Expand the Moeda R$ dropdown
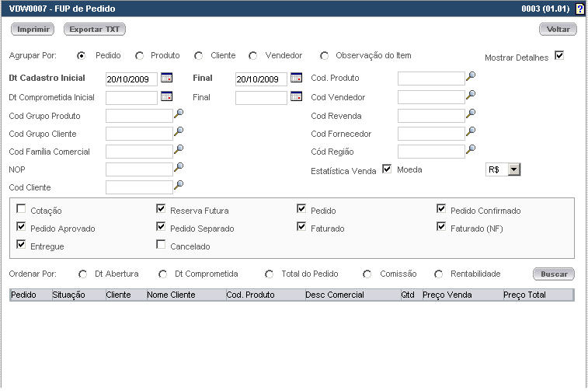 [513, 169]
